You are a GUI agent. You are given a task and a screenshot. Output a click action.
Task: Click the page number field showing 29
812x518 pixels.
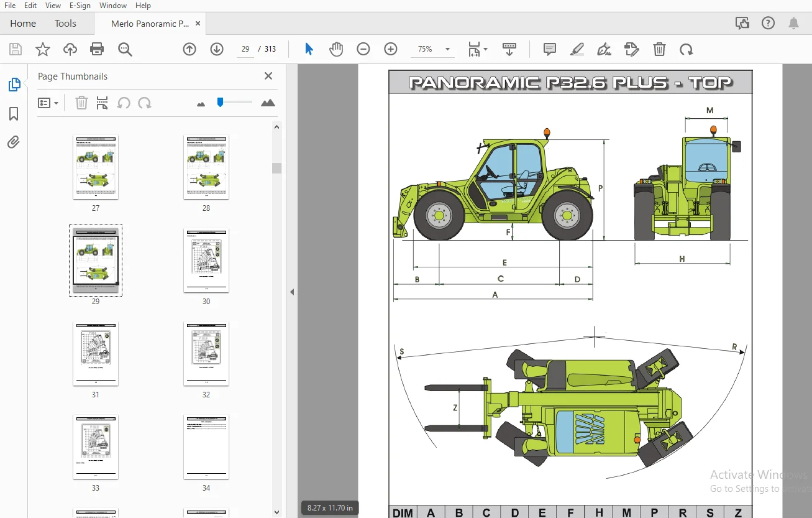click(245, 49)
